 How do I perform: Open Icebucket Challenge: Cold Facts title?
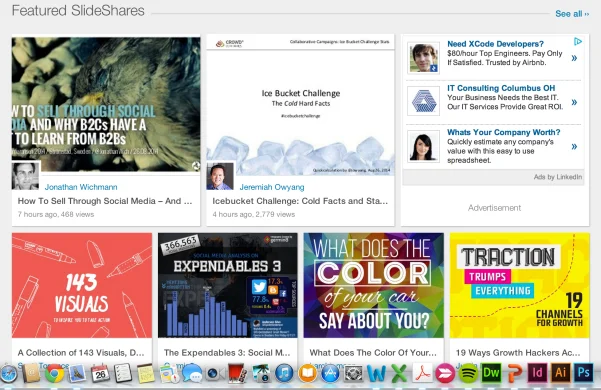pyautogui.click(x=300, y=201)
